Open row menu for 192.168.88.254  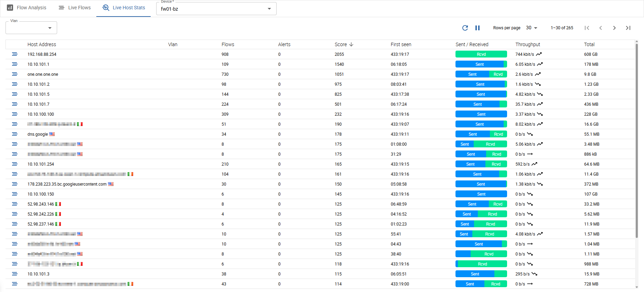[x=14, y=54]
